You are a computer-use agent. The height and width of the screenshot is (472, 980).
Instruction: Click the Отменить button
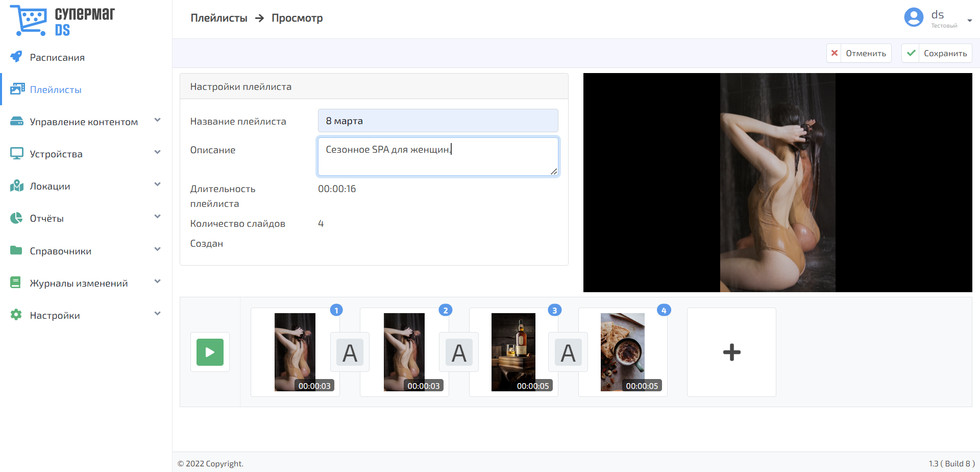click(859, 53)
